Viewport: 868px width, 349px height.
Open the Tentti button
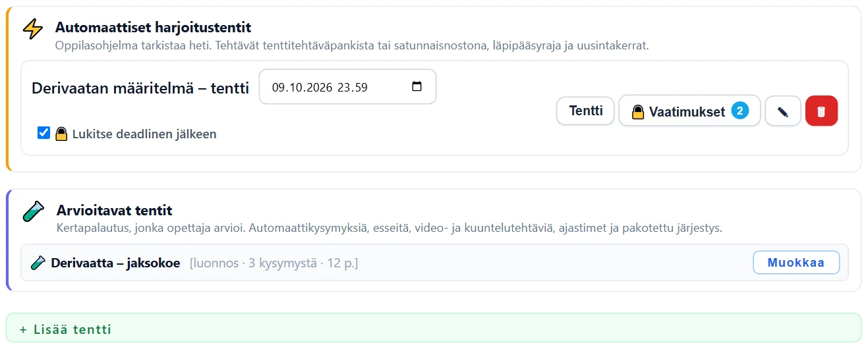pyautogui.click(x=586, y=111)
